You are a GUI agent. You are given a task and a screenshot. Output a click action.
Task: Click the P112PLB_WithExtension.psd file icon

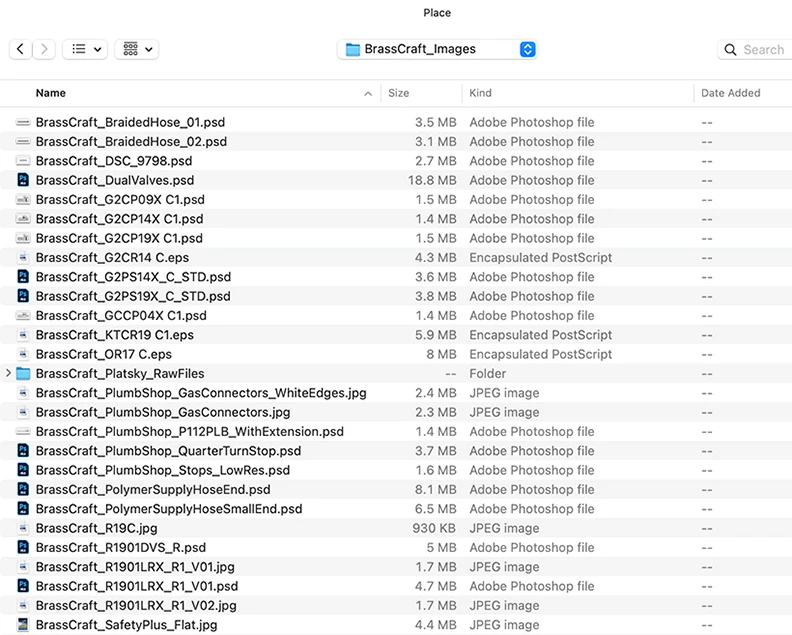[x=23, y=431]
